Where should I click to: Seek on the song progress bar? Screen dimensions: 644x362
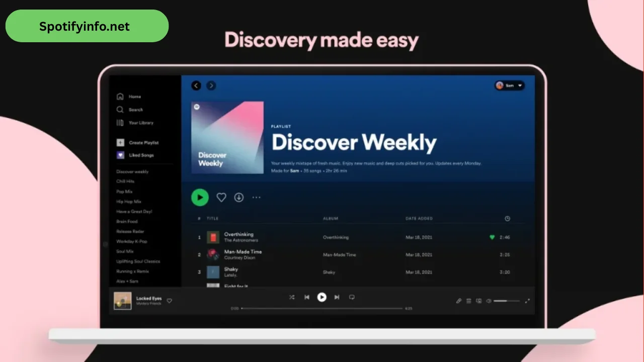[x=322, y=308]
